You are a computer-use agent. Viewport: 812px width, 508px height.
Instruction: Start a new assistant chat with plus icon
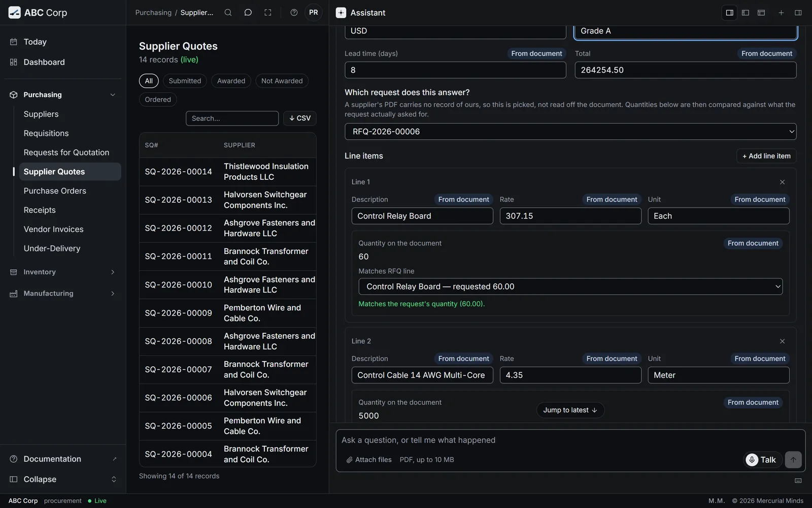click(x=781, y=13)
